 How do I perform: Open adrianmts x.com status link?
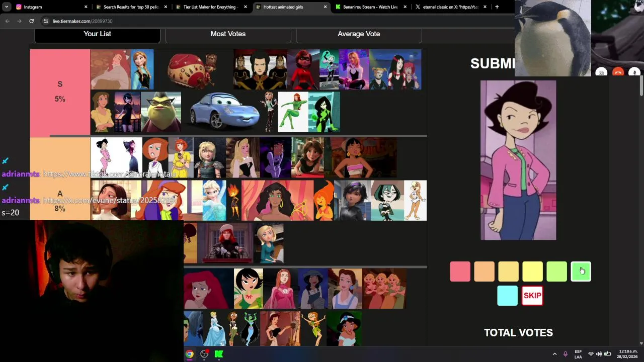(x=110, y=201)
